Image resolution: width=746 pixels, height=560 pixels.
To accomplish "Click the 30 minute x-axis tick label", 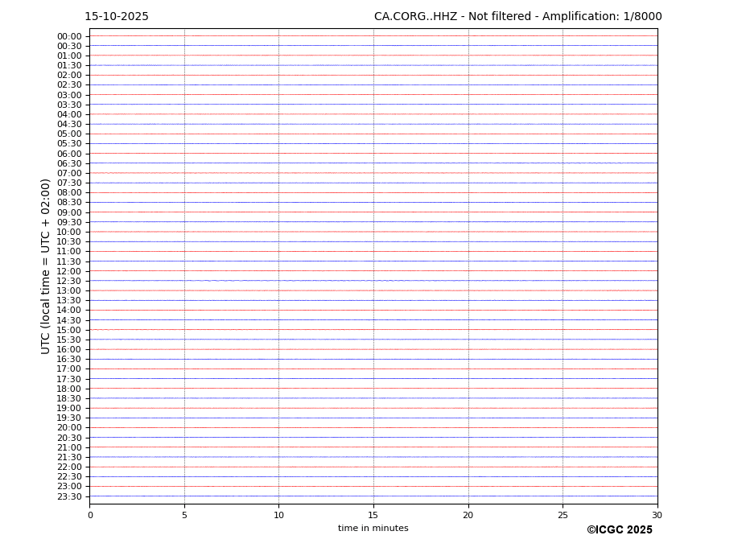I will coord(657,515).
